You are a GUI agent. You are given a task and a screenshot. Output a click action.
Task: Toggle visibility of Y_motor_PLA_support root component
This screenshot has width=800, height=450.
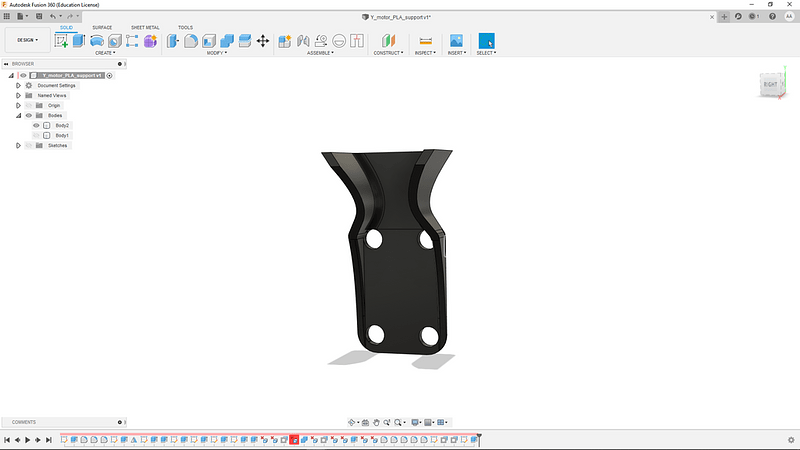23,76
